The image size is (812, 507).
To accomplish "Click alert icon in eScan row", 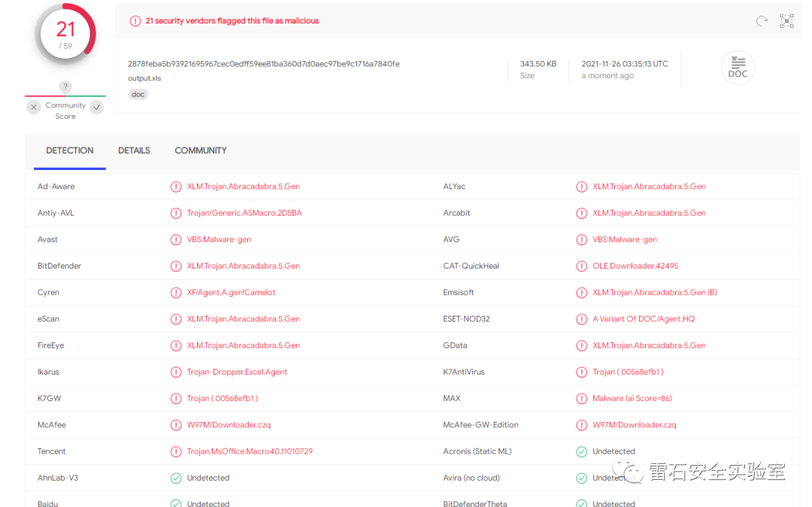I will [x=176, y=319].
